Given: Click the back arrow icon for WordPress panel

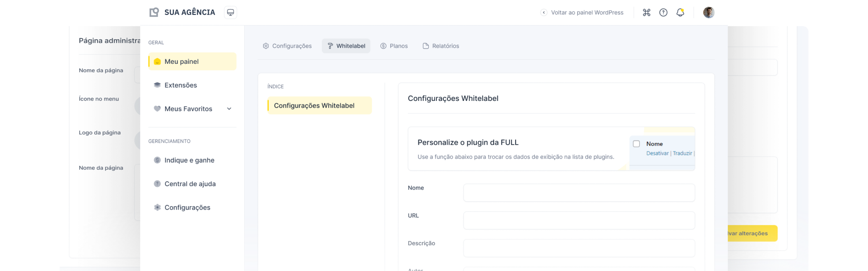Looking at the screenshot, I should click(x=544, y=12).
